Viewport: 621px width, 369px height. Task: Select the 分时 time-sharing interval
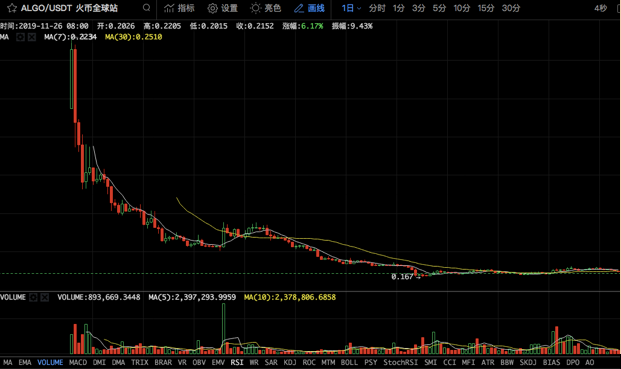pos(377,8)
